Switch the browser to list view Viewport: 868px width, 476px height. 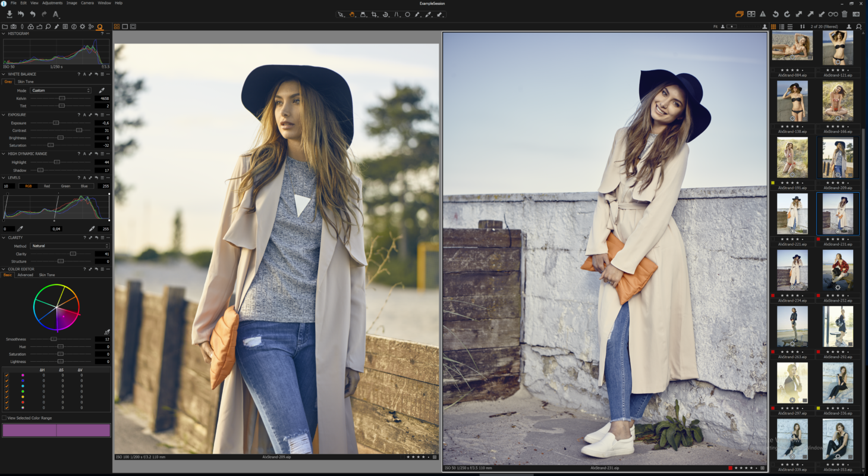coord(782,26)
